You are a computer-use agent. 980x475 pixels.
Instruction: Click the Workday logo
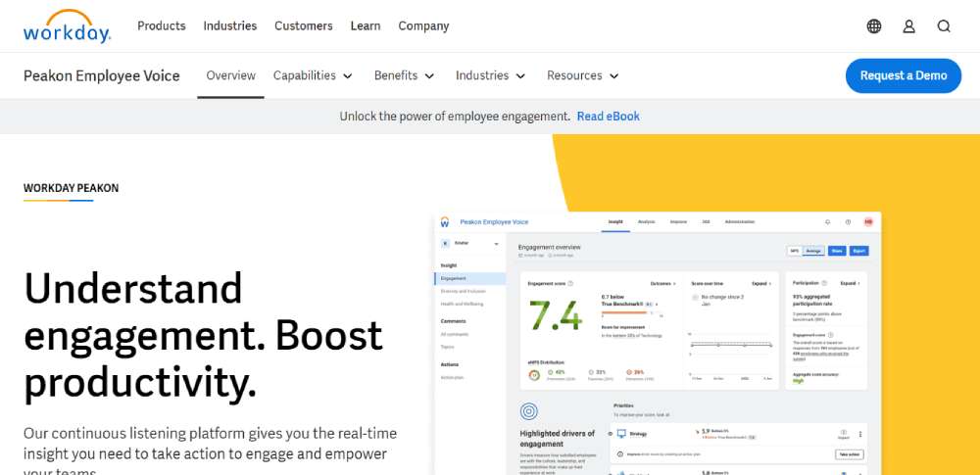click(x=67, y=26)
